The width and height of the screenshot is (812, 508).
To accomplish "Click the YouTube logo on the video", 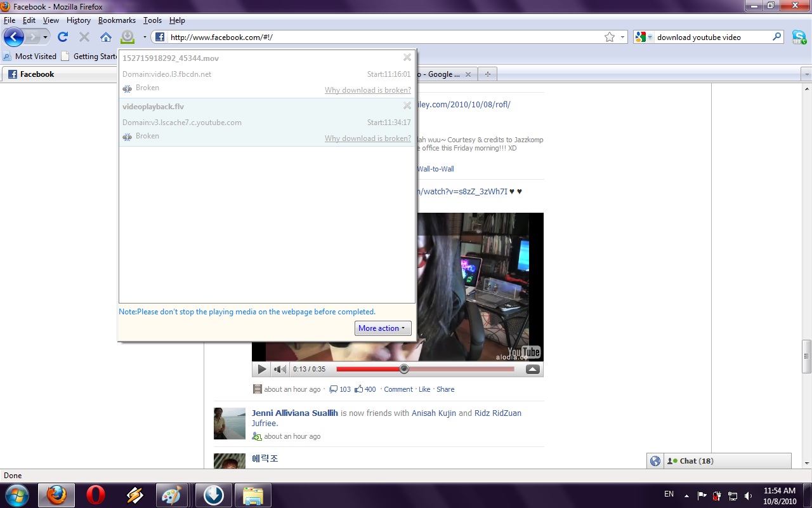I will (523, 351).
